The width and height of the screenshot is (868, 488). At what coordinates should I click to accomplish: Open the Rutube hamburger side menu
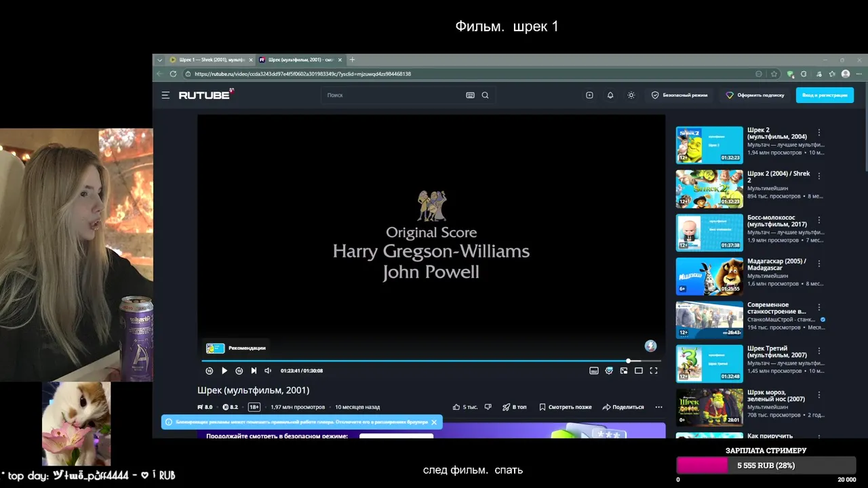165,96
